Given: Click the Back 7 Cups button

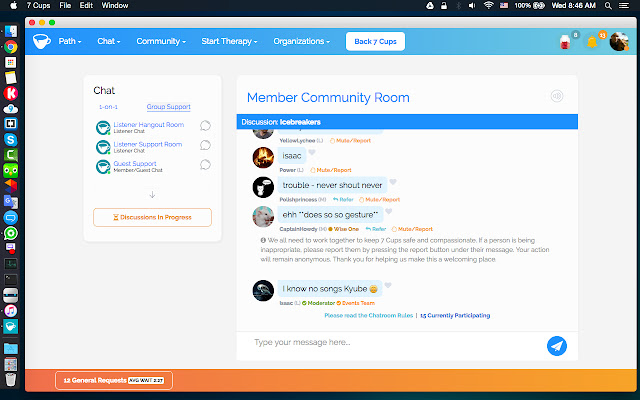Looking at the screenshot, I should [x=375, y=41].
